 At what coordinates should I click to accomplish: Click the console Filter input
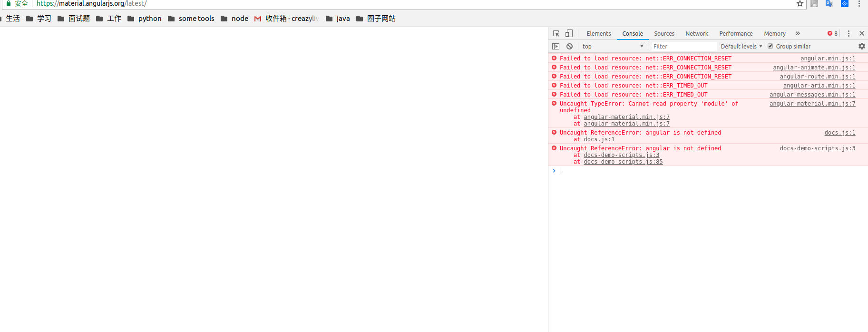(683, 46)
